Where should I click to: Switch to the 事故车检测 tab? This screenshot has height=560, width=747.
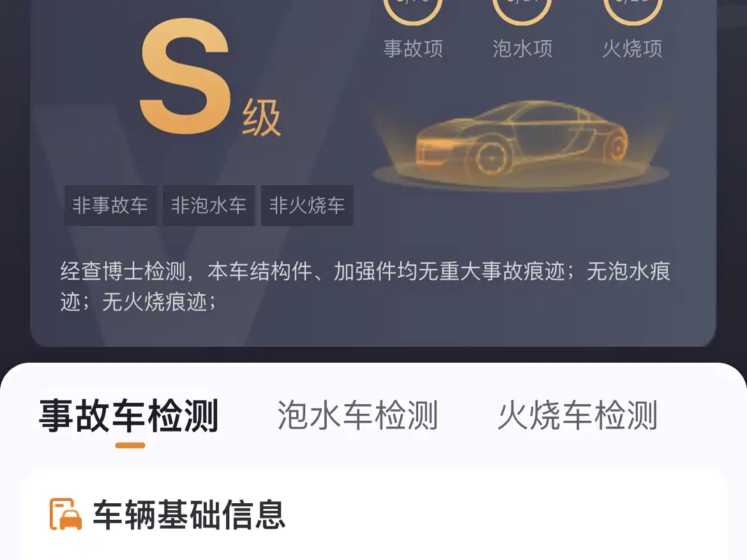tap(128, 416)
